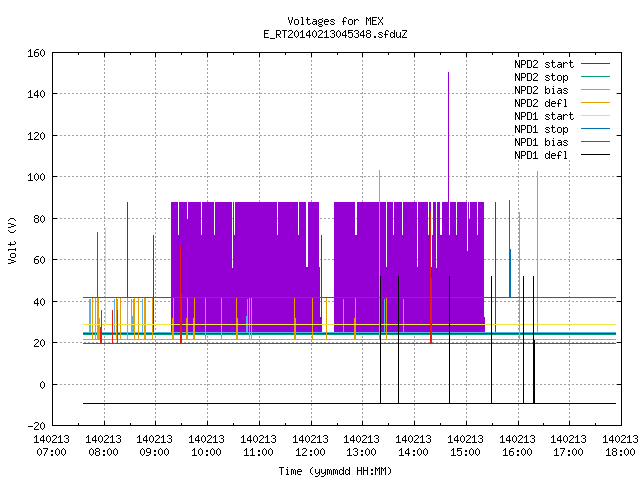This screenshot has width=640, height=480.
Task: Click the x-axis tick label 15:00
Action: click(465, 452)
